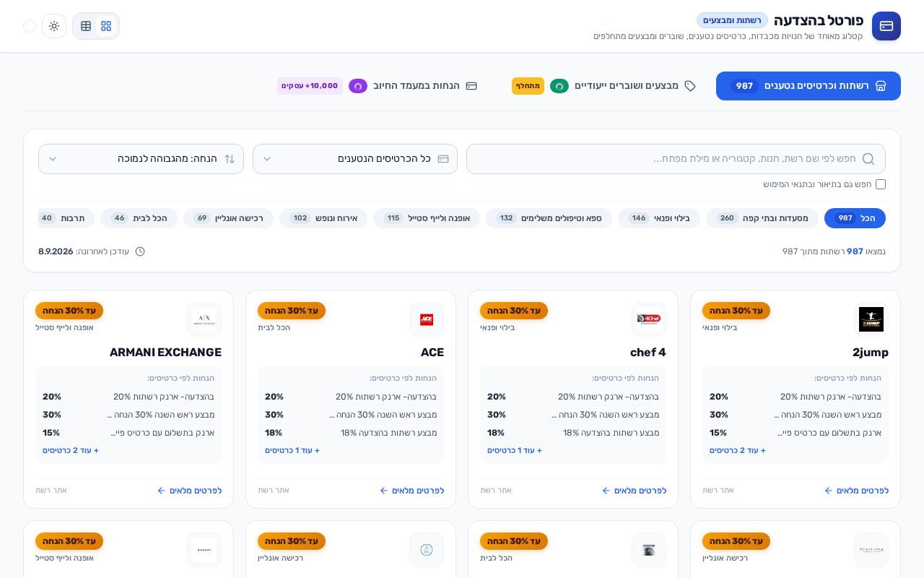The image size is (924, 578).
Task: Filter by הכל לבית category chip
Action: point(139,218)
